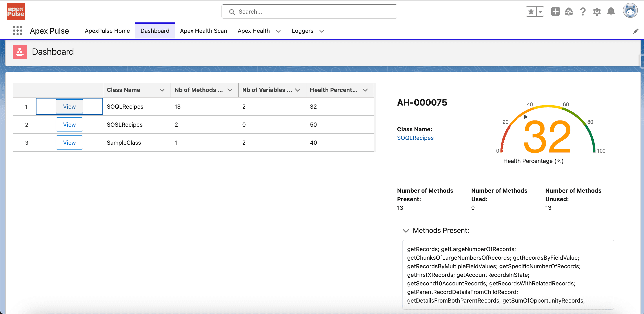Go to the ApexPulse Home tab
Image resolution: width=644 pixels, height=314 pixels.
click(x=107, y=31)
